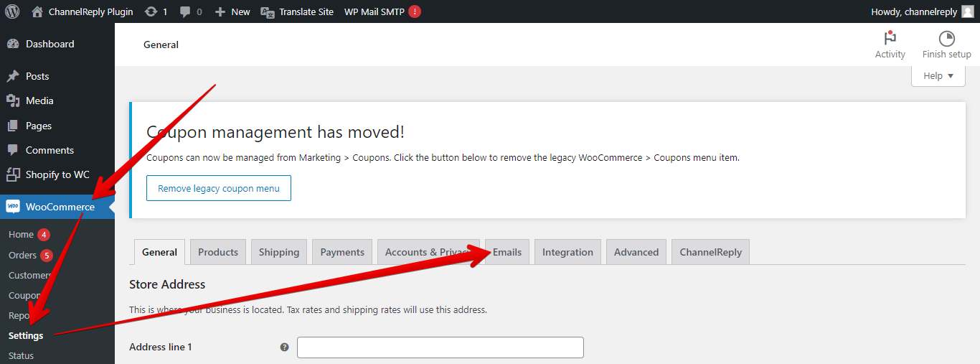Go to Media menu item
980x364 pixels.
click(x=57, y=101)
